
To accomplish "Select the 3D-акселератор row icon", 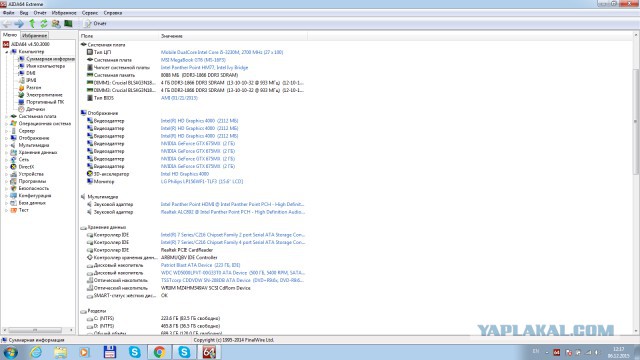I will (90, 174).
